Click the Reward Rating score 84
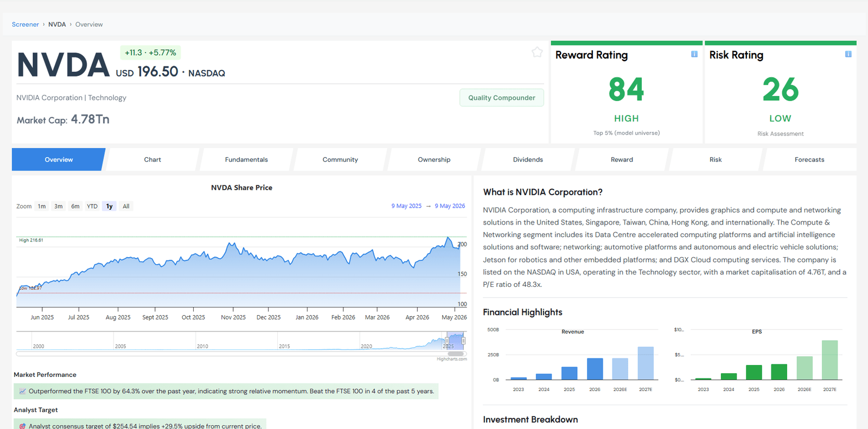The height and width of the screenshot is (429, 868). coord(627,89)
